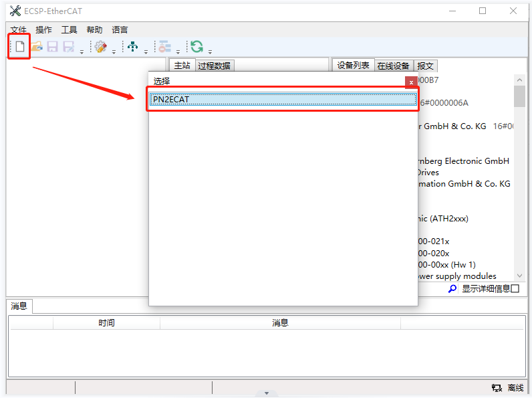532x398 pixels.
Task: Open the gear-and-pencil configuration icon
Action: (101, 47)
